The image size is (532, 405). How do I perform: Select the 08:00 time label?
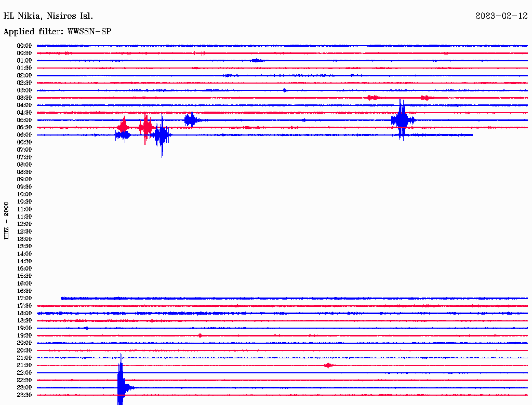24,165
